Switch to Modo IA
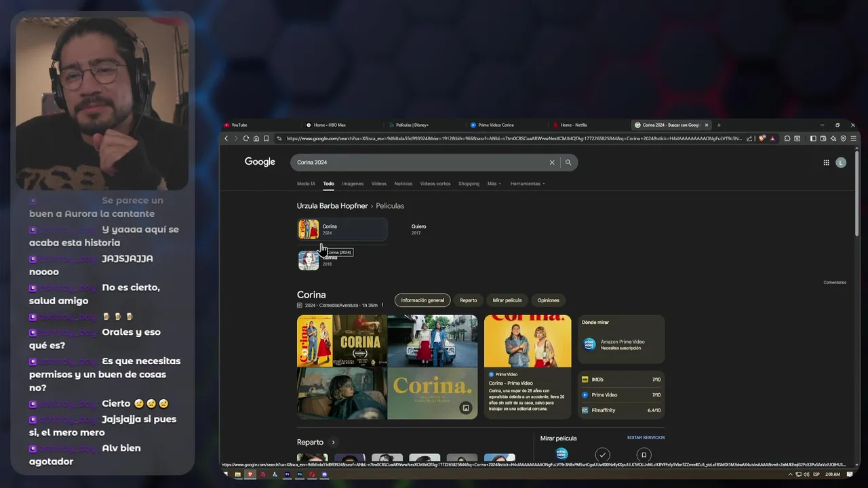Screen dimensions: 868x488 tap(306, 184)
